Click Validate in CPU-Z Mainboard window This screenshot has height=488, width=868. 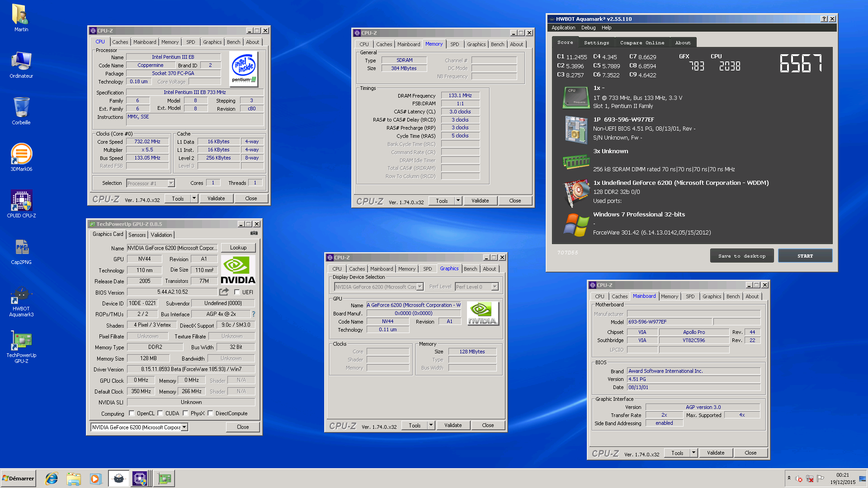[716, 453]
